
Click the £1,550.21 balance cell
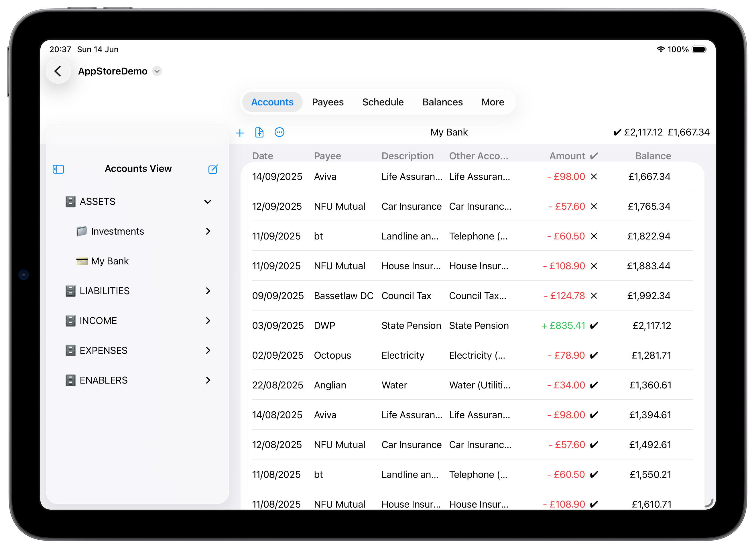(650, 474)
